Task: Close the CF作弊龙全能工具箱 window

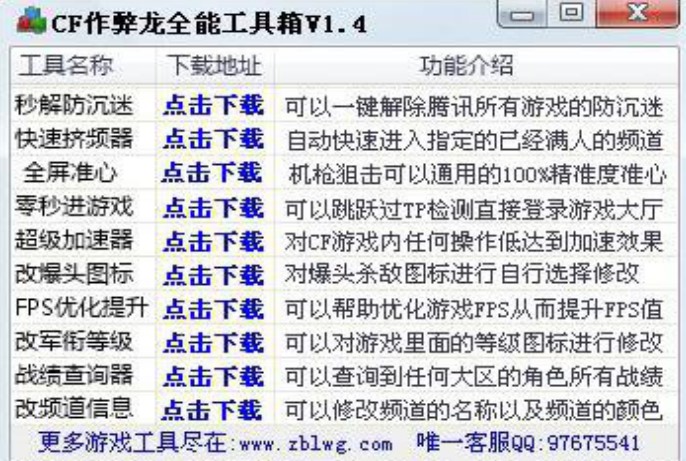Action: pyautogui.click(x=637, y=13)
